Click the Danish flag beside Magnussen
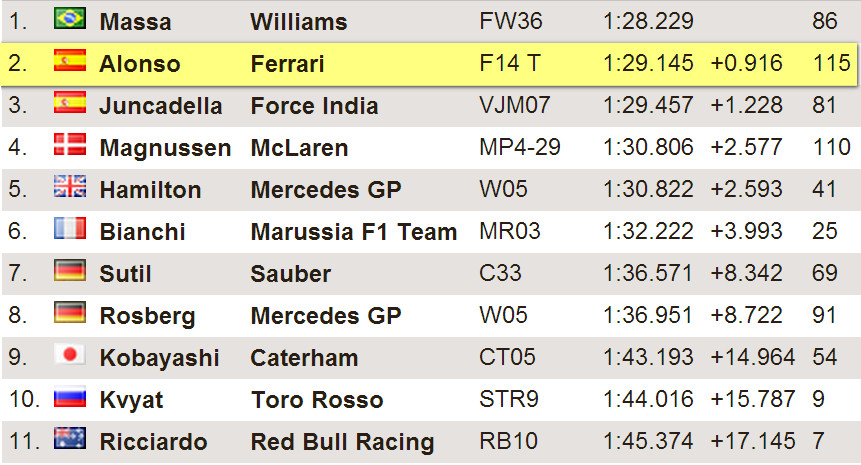The height and width of the screenshot is (465, 861). point(70,144)
